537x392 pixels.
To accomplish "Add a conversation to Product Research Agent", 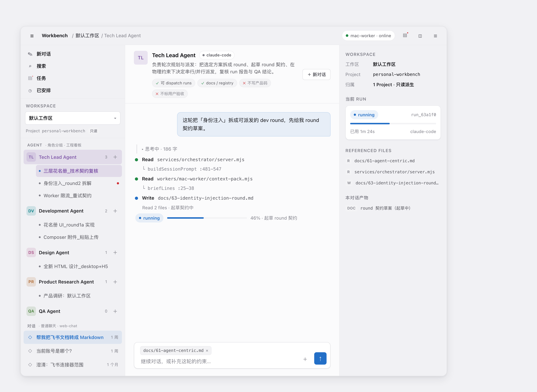I will pyautogui.click(x=115, y=282).
